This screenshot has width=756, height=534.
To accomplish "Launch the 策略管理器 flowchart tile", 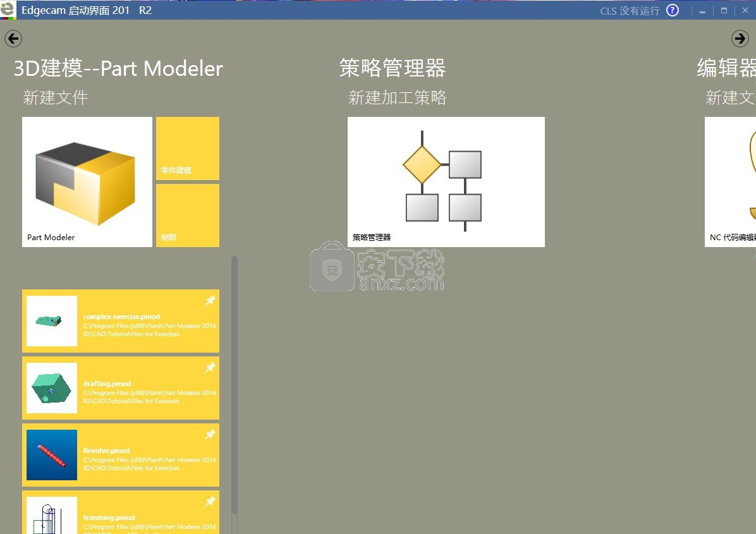I will pos(446,182).
